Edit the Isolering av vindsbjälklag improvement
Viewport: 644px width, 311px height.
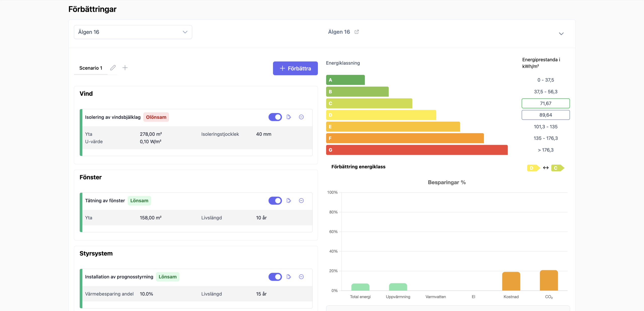point(289,117)
